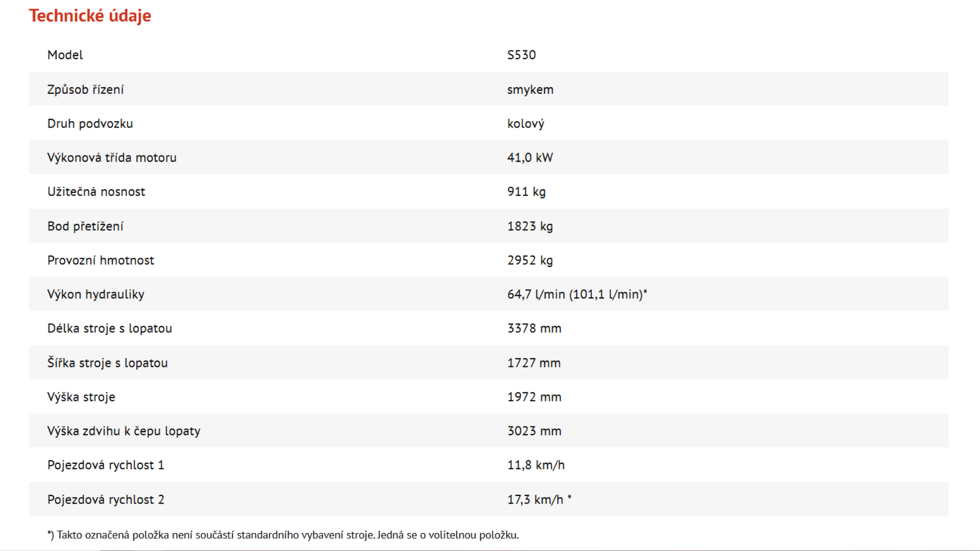Select the 'Způsob řízení' row label

pos(85,90)
